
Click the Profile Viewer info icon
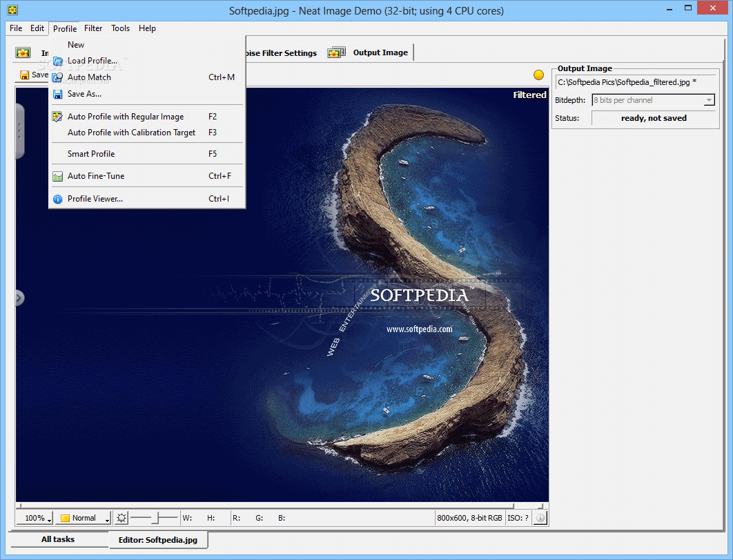click(x=57, y=200)
